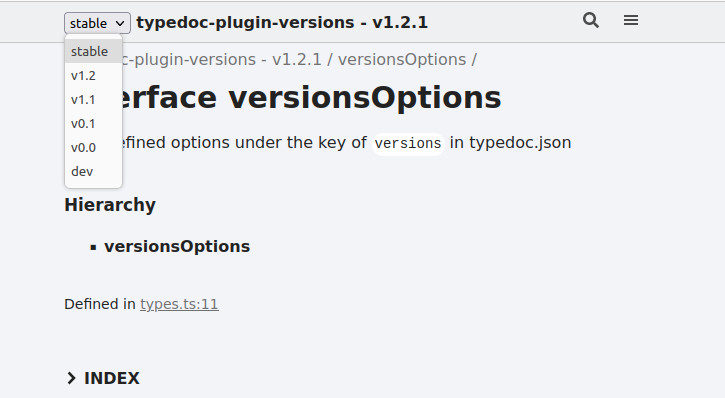The height and width of the screenshot is (398, 725).
Task: Open the types.ts:11 source link
Action: 179,304
